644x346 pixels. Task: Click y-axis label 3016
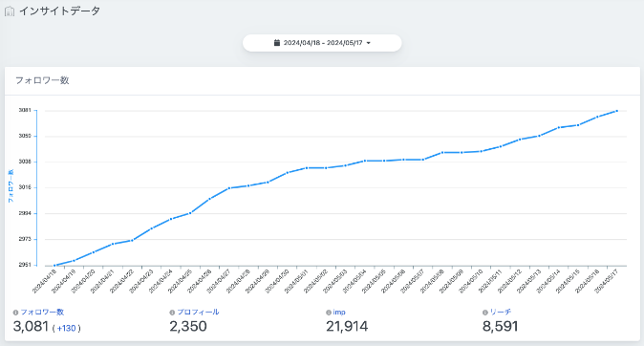click(x=25, y=187)
